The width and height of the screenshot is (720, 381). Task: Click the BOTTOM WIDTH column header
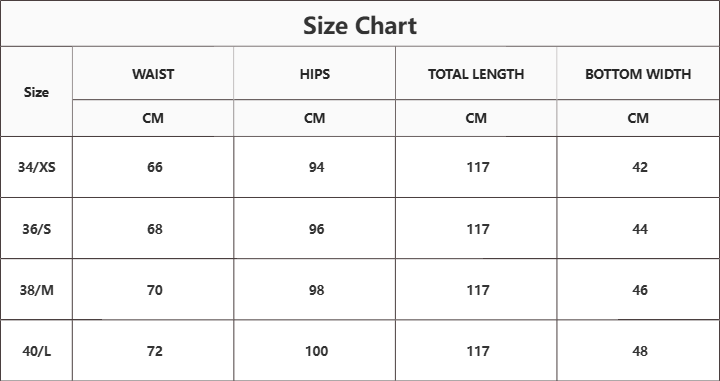point(638,74)
